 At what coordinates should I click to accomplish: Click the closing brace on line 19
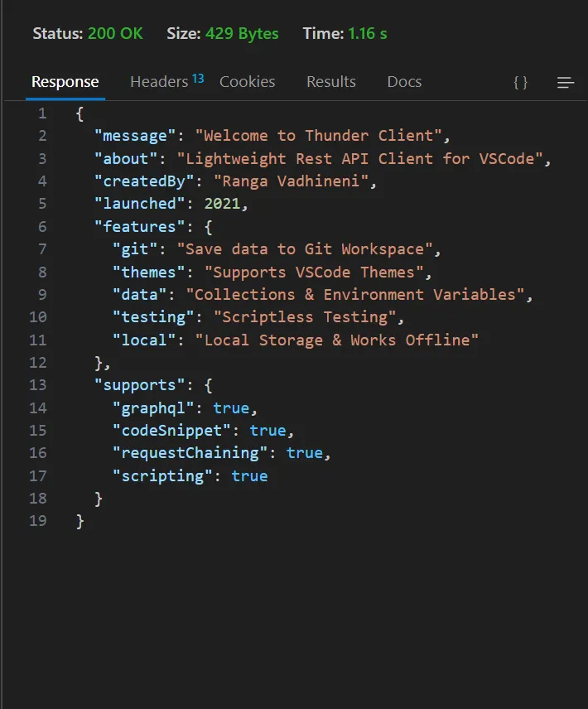80,521
